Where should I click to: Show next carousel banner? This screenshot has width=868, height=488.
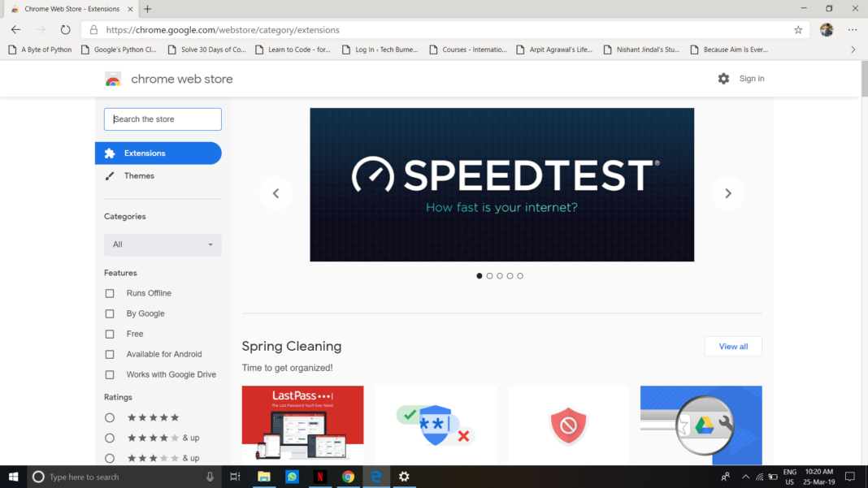pyautogui.click(x=728, y=193)
